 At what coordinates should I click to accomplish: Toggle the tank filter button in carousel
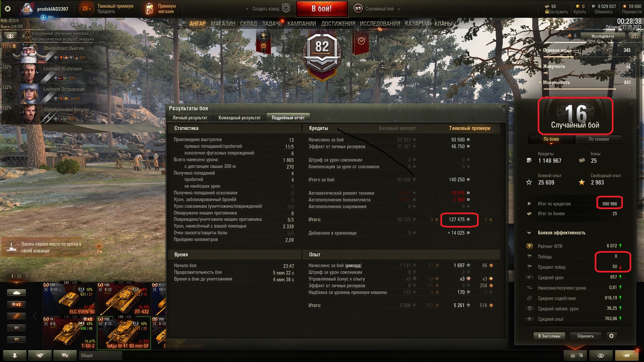[16, 293]
